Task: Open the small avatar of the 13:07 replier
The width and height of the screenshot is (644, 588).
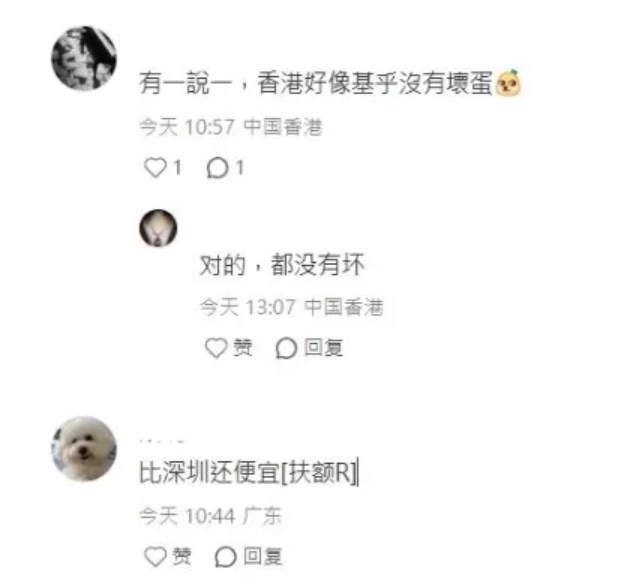Action: coord(158,228)
